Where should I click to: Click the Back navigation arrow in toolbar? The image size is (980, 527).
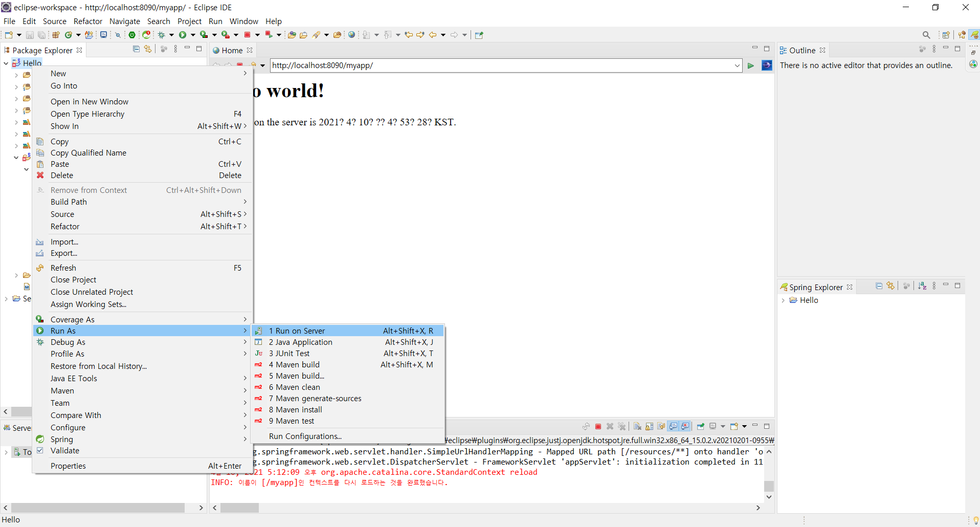point(433,35)
